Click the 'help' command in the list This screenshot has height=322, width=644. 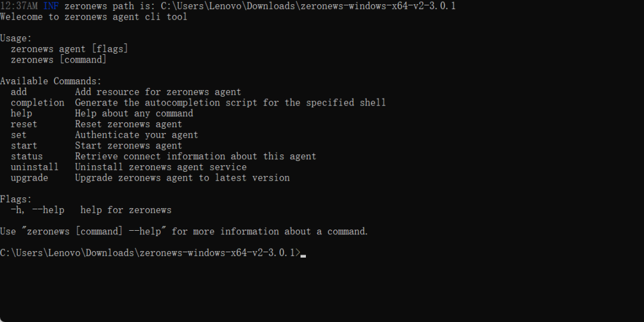(x=21, y=113)
